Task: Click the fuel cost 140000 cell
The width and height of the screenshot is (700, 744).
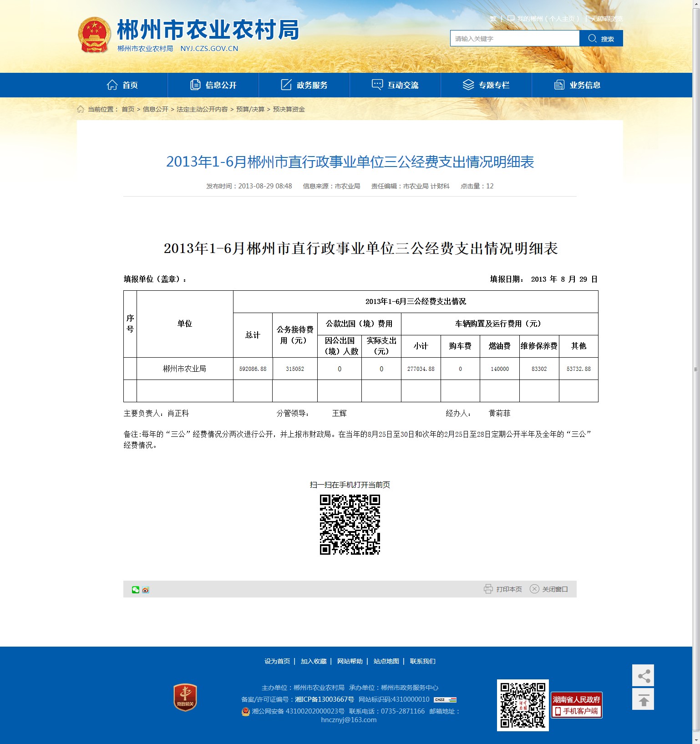Action: (500, 369)
